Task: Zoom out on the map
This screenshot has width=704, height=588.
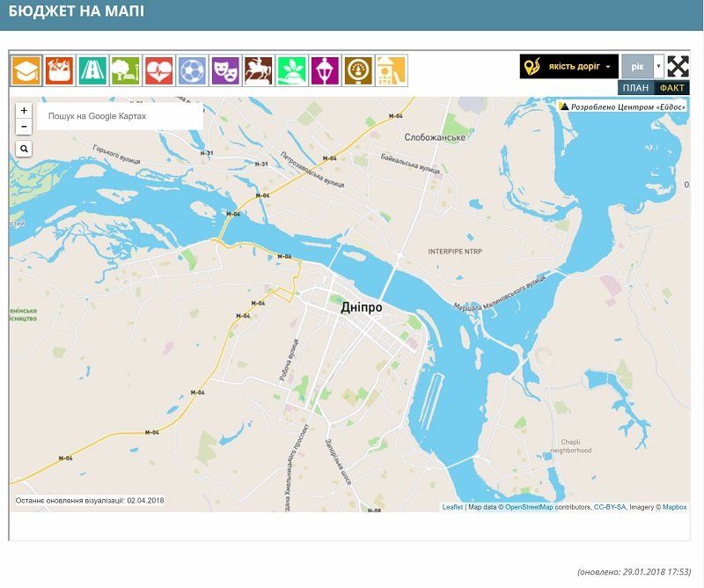Action: pos(24,127)
